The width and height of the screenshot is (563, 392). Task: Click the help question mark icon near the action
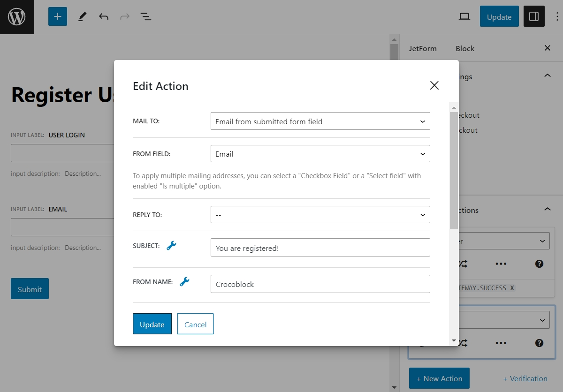click(539, 264)
